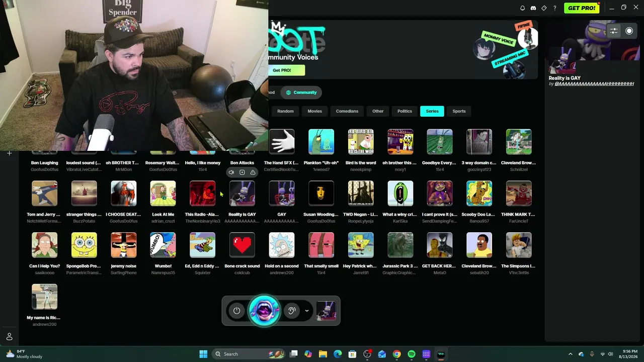The height and width of the screenshot is (362, 644).
Task: Open File Explorer from the taskbar
Action: 323,354
